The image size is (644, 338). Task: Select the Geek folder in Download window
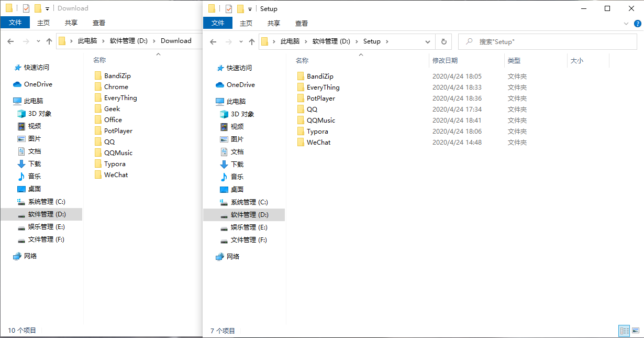click(x=107, y=109)
